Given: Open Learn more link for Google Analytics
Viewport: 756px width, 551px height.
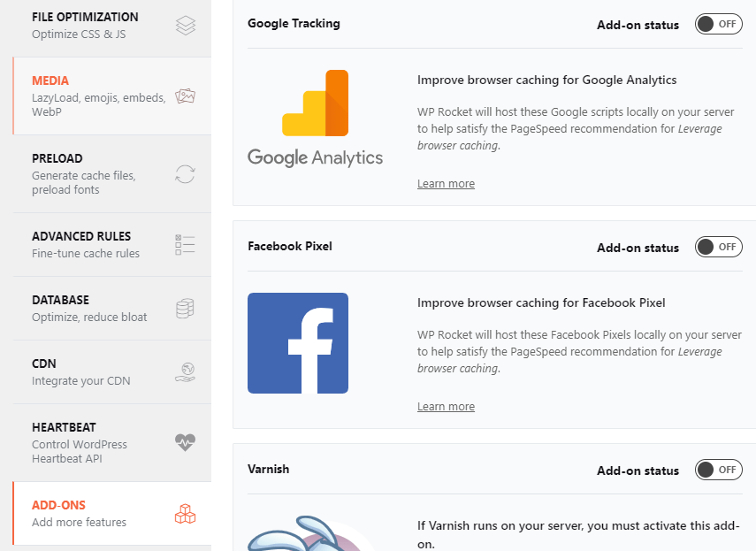Looking at the screenshot, I should pos(446,184).
